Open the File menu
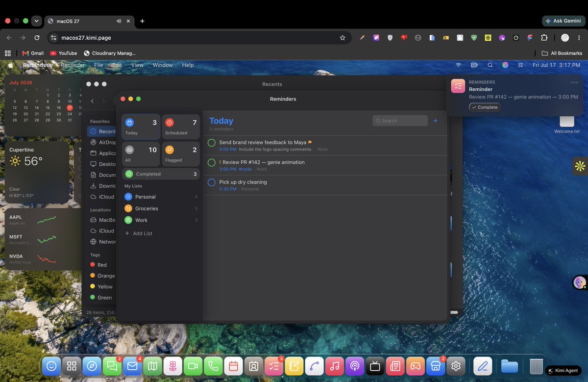 click(x=98, y=65)
